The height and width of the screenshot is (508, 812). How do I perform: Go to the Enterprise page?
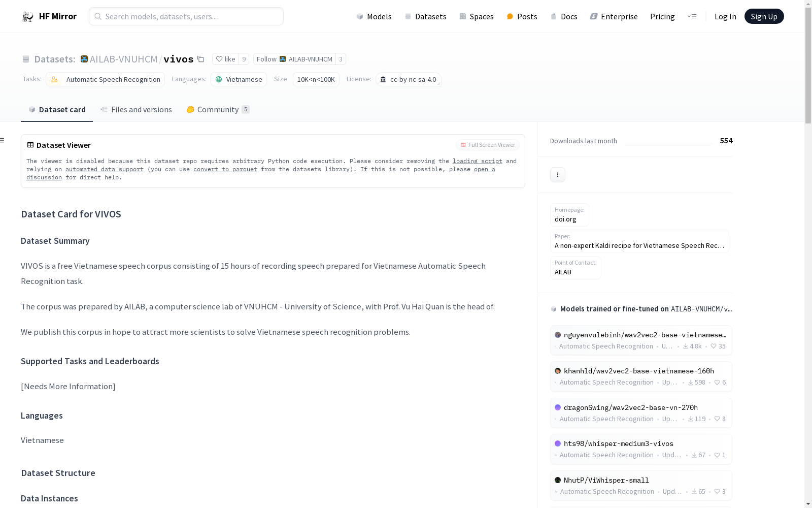click(x=614, y=16)
